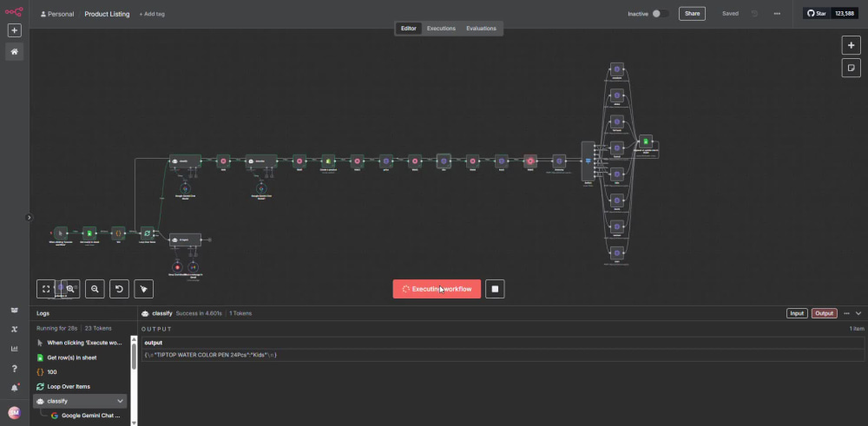868x426 pixels.
Task: Open notifications bell in sidebar
Action: point(15,388)
